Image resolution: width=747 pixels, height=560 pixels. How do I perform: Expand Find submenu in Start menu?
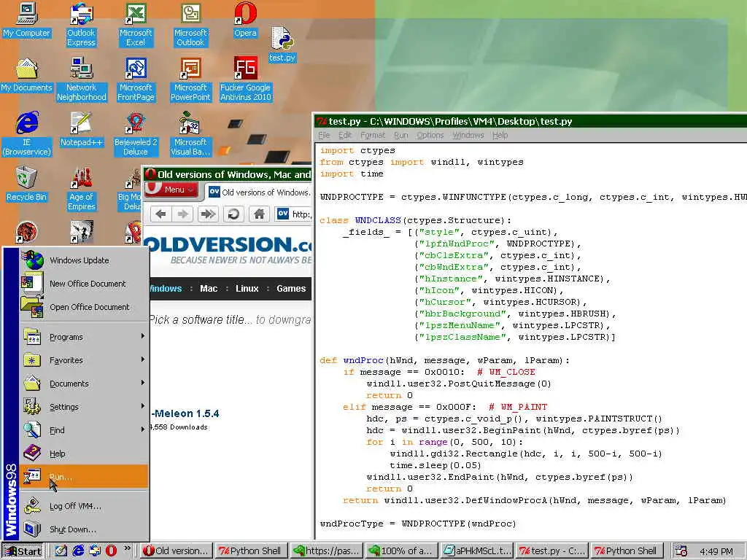pos(84,430)
